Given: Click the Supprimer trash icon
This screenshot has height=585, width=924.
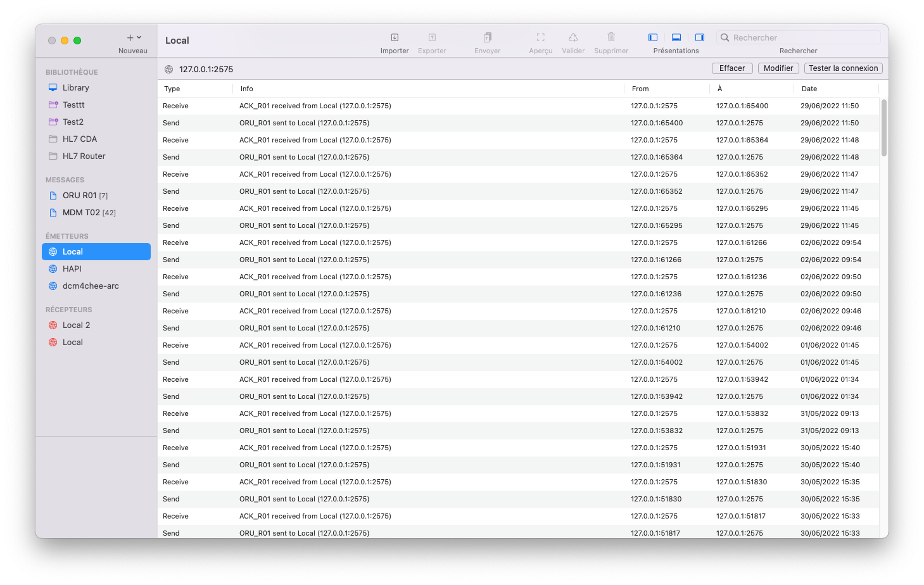Looking at the screenshot, I should point(611,38).
